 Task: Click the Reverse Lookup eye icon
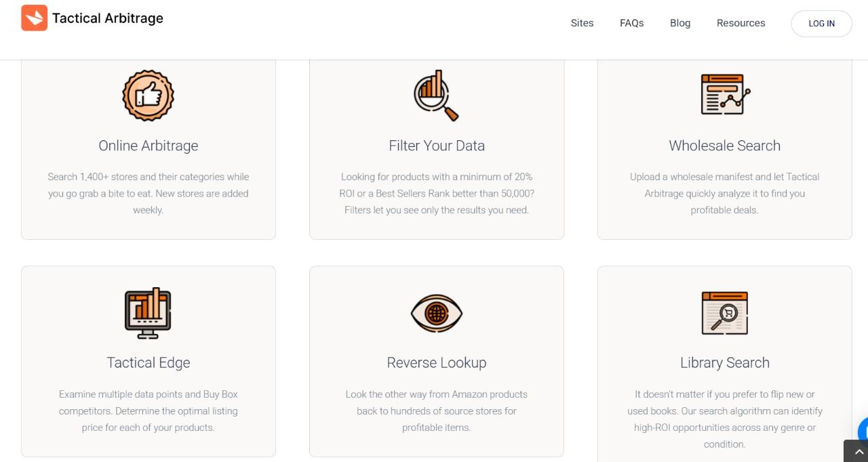[436, 313]
